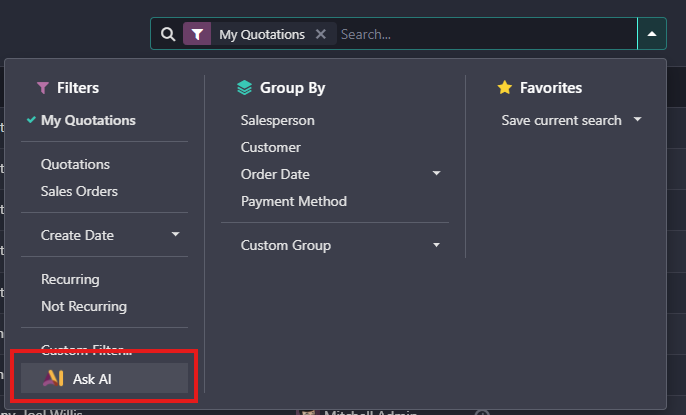The width and height of the screenshot is (686, 415).
Task: Open the Custom Group dropdown
Action: tap(436, 245)
